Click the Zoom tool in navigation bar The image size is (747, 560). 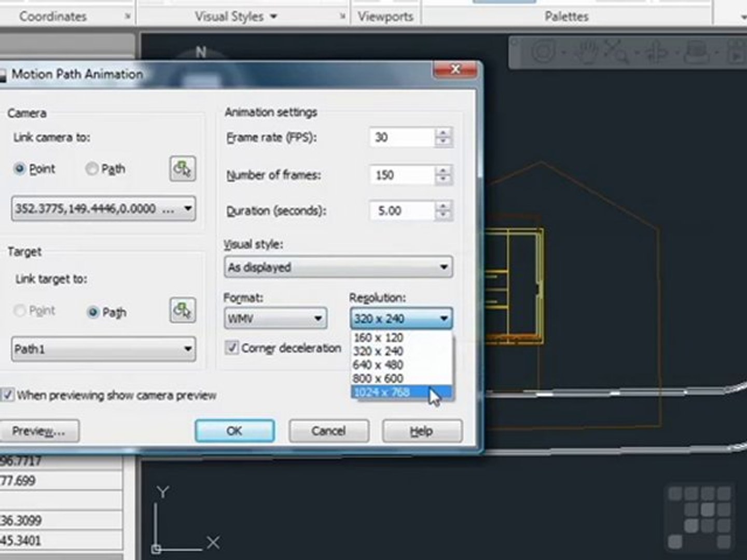pos(617,51)
